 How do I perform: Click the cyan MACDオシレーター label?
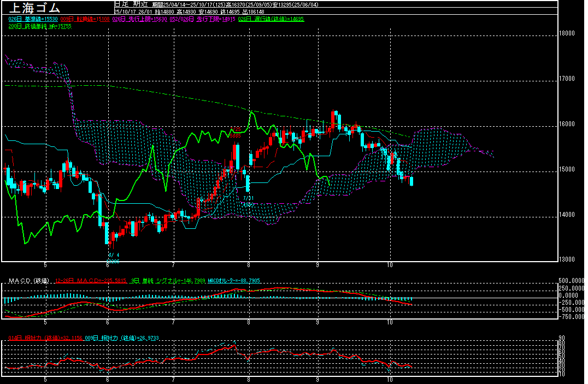tap(234, 281)
